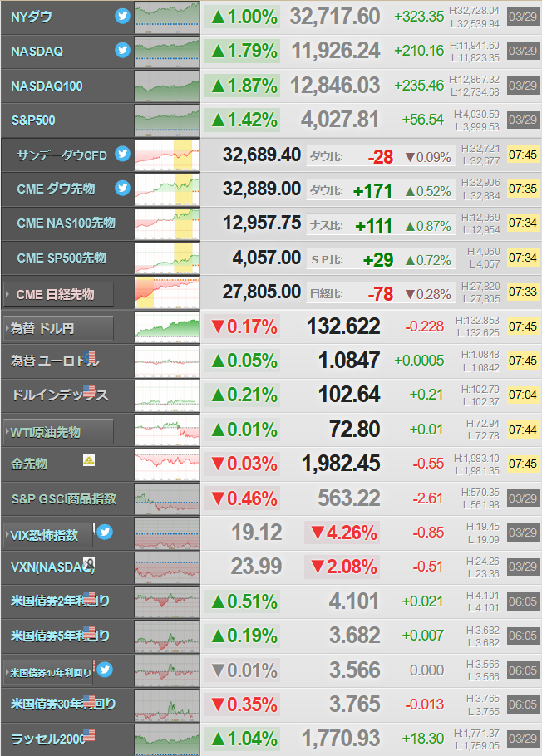Click the ダウ比 +171 value
The width and height of the screenshot is (542, 756).
(x=372, y=191)
